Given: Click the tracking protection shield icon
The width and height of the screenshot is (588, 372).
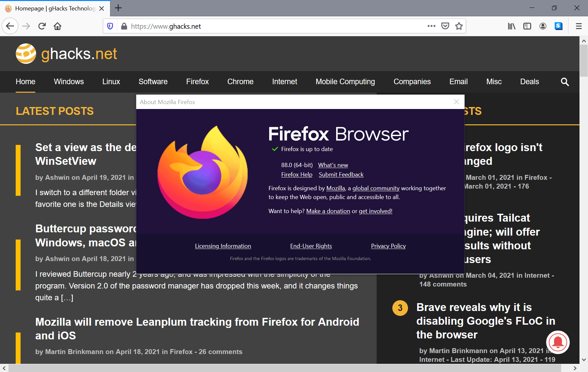Looking at the screenshot, I should coord(110,26).
